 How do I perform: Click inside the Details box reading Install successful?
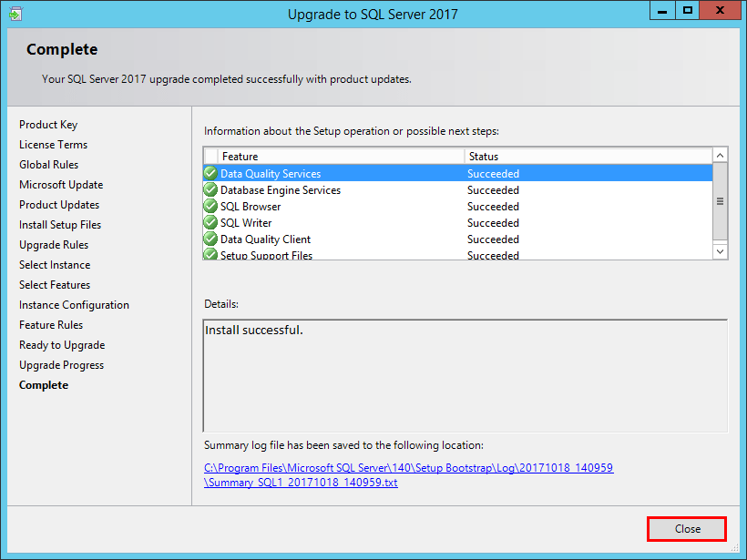(x=466, y=376)
